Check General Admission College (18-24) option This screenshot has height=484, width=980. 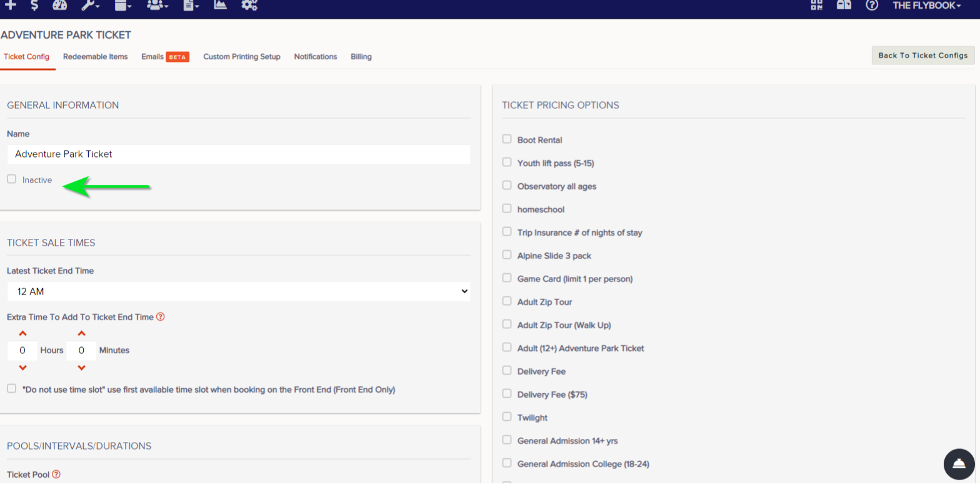point(507,463)
